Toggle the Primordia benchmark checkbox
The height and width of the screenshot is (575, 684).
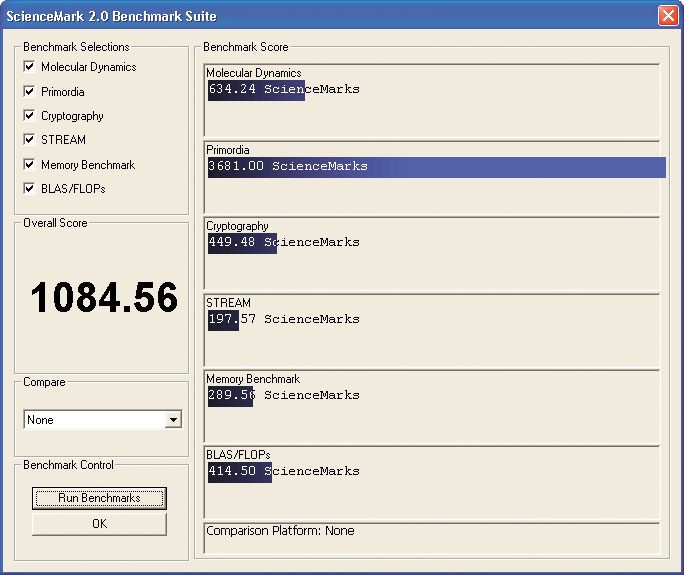pos(29,91)
